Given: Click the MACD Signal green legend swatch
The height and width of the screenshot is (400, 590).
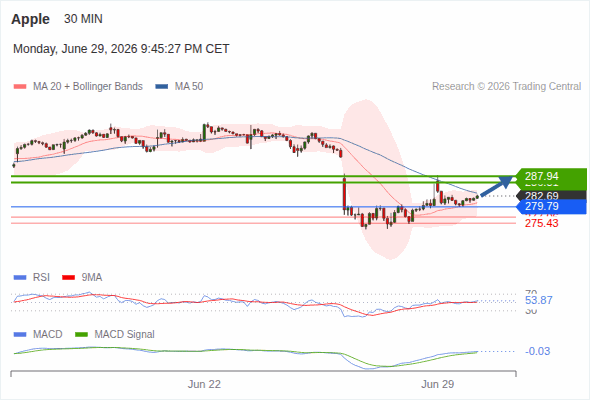Looking at the screenshot, I should 81,335.
